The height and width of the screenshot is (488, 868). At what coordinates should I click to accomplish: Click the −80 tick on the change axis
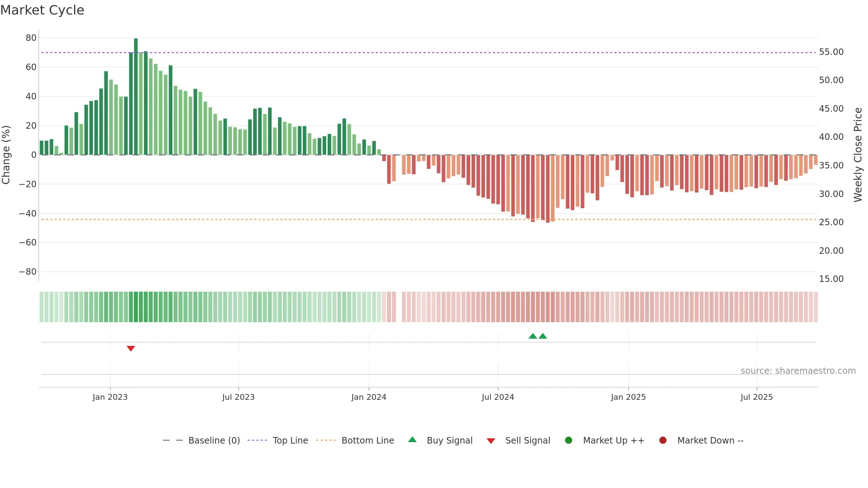point(28,272)
